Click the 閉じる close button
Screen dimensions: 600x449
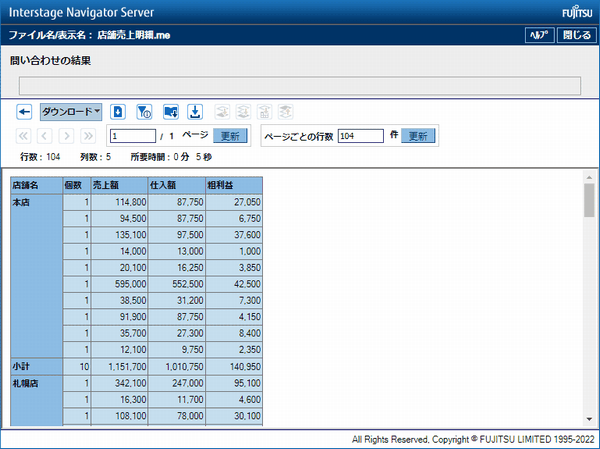click(x=575, y=35)
